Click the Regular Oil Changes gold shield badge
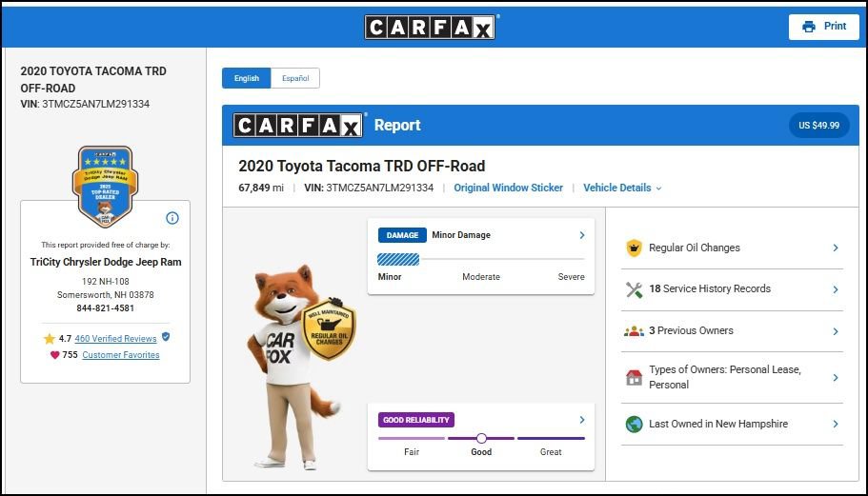 (x=329, y=328)
